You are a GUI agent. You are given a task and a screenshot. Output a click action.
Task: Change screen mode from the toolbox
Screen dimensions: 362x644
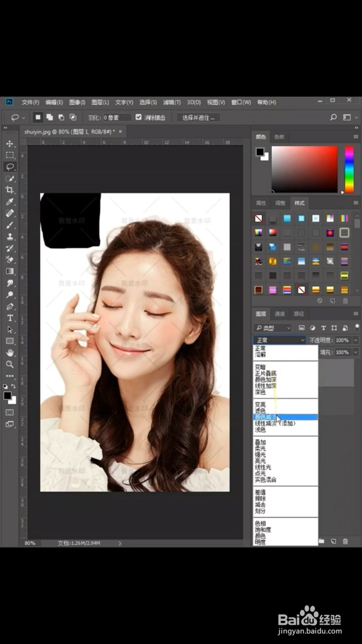pos(10,424)
